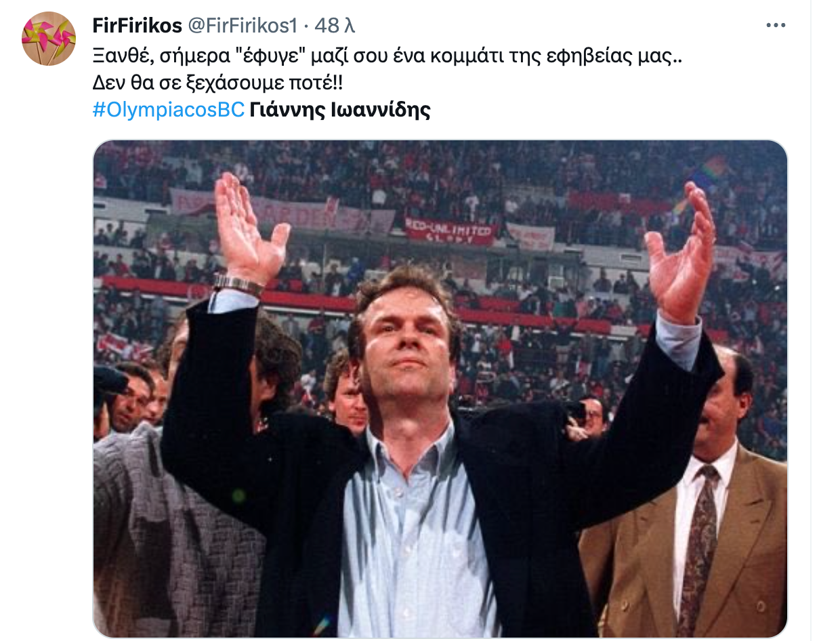Click the light blue shirt in photo
The width and height of the screenshot is (840, 641).
(406, 535)
